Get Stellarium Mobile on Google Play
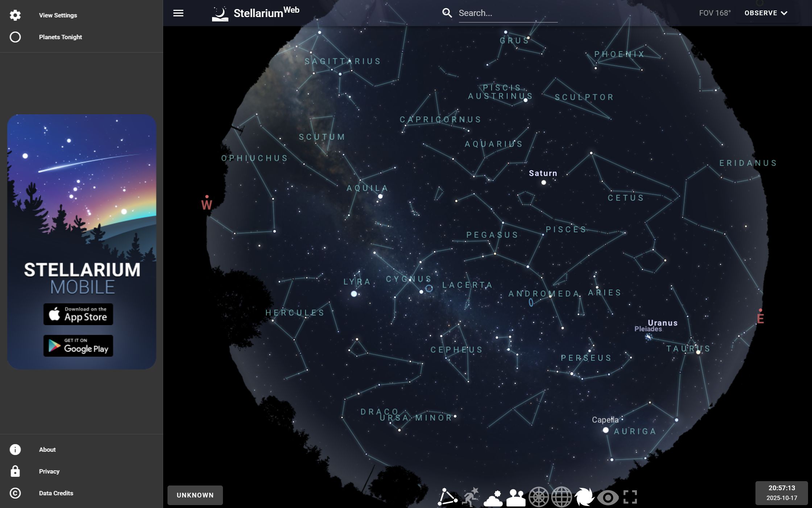Screen dimensions: 812x508 pos(78,345)
